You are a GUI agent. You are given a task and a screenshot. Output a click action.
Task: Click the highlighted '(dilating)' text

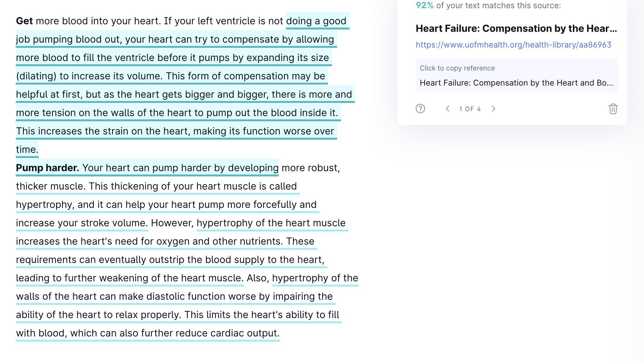pyautogui.click(x=36, y=76)
